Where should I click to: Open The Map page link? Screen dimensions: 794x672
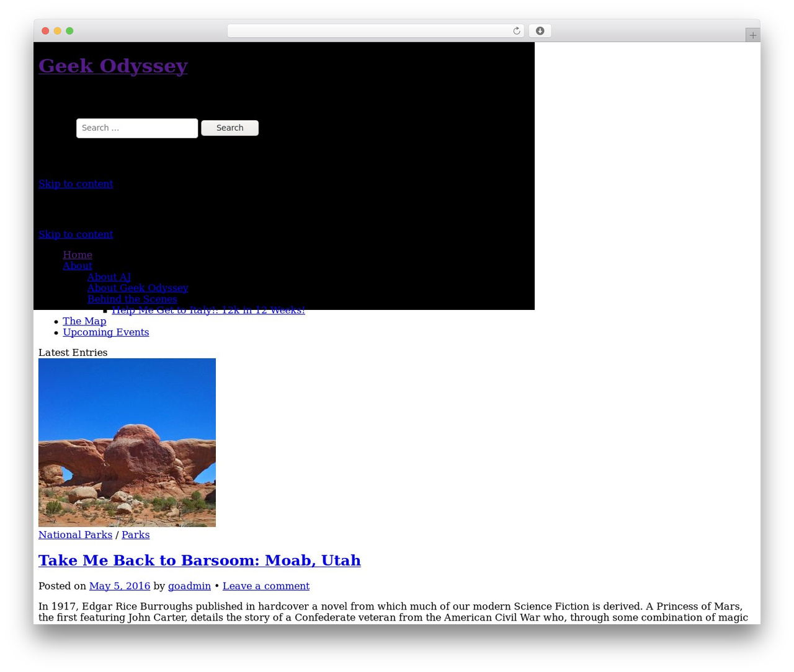pyautogui.click(x=84, y=321)
